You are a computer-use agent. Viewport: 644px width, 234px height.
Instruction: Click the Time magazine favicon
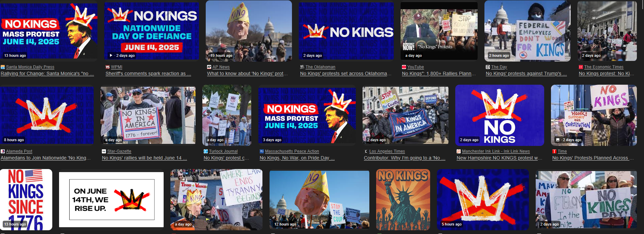point(554,151)
